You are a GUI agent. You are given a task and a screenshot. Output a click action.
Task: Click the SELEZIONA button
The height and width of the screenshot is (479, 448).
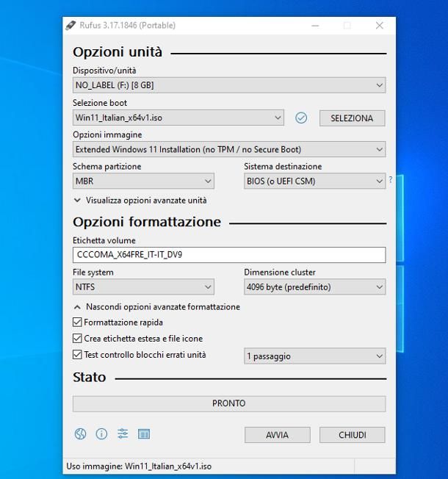pyautogui.click(x=352, y=118)
